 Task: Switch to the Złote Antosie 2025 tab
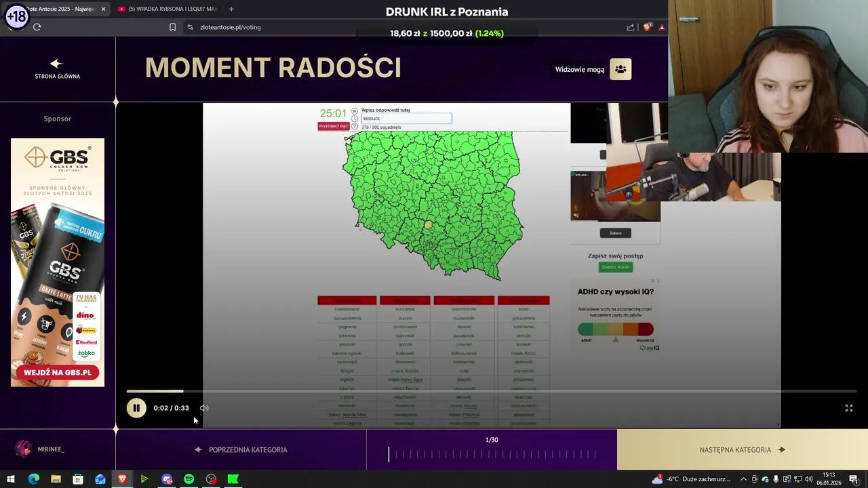click(58, 9)
